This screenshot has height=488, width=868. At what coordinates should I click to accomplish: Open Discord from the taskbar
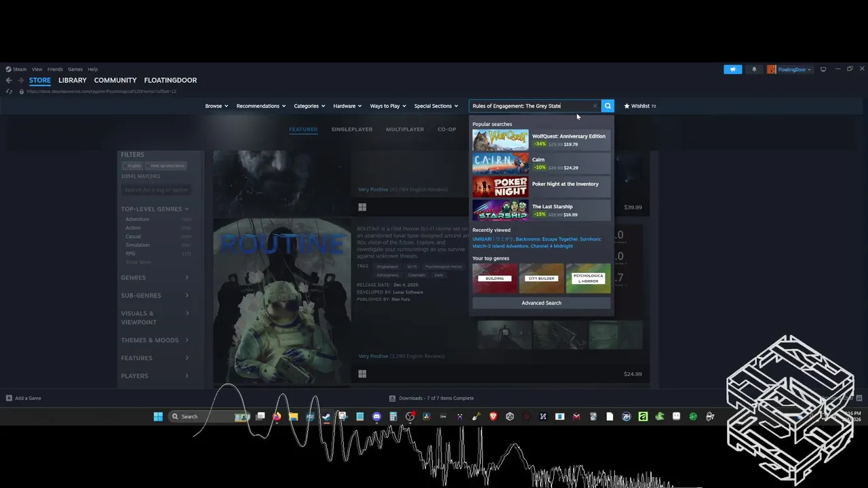[376, 416]
